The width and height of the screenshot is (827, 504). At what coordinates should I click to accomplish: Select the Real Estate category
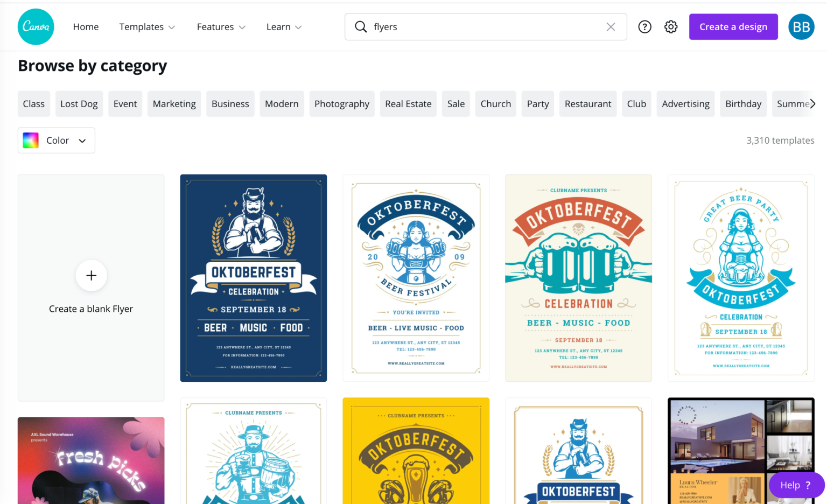coord(409,104)
